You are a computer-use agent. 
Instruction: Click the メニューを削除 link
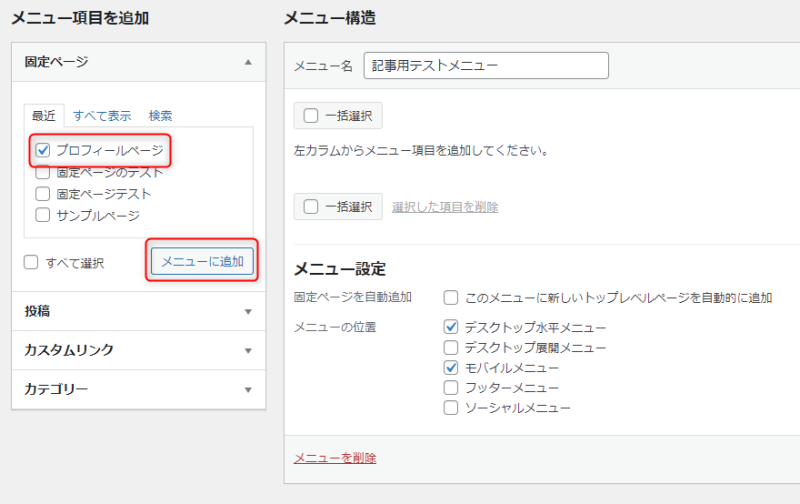(335, 458)
